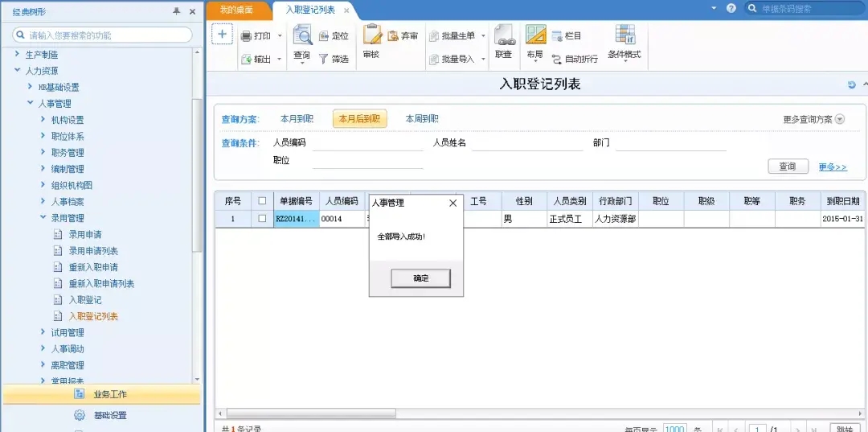Viewport: 868px width, 432px height.
Task: Click the 跳转 page jump button
Action: (845, 429)
